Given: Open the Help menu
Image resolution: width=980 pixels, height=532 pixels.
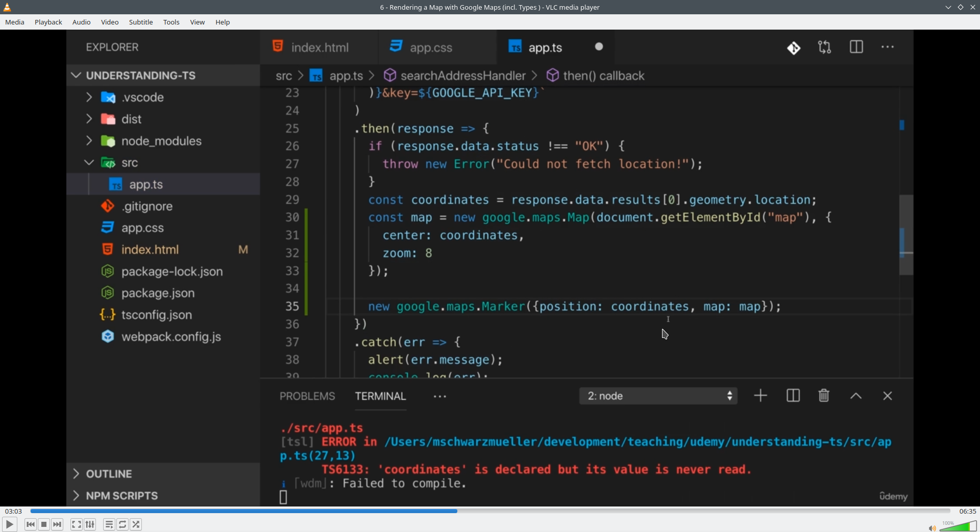Looking at the screenshot, I should point(223,22).
